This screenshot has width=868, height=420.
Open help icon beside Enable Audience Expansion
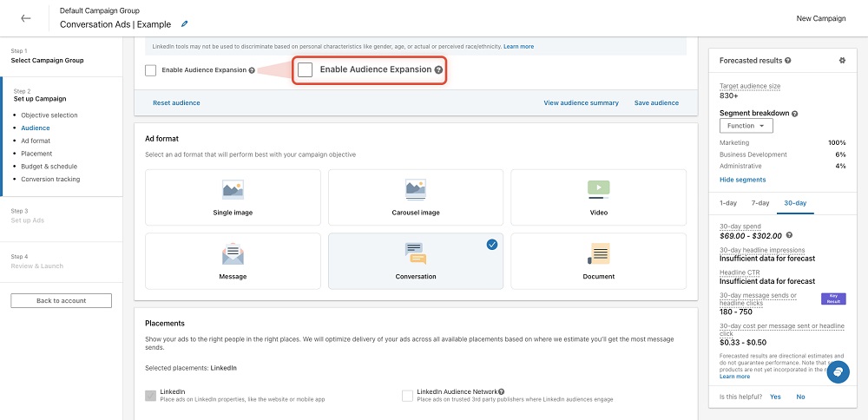click(252, 71)
